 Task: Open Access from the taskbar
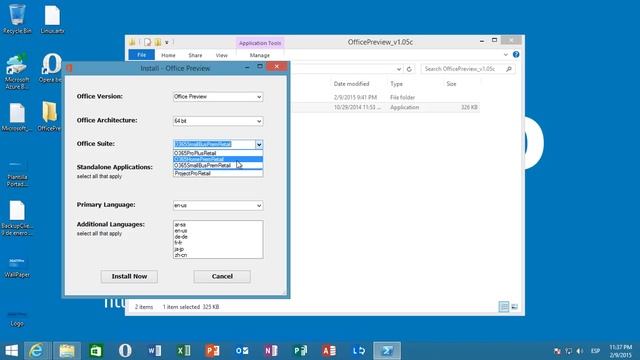coord(329,351)
